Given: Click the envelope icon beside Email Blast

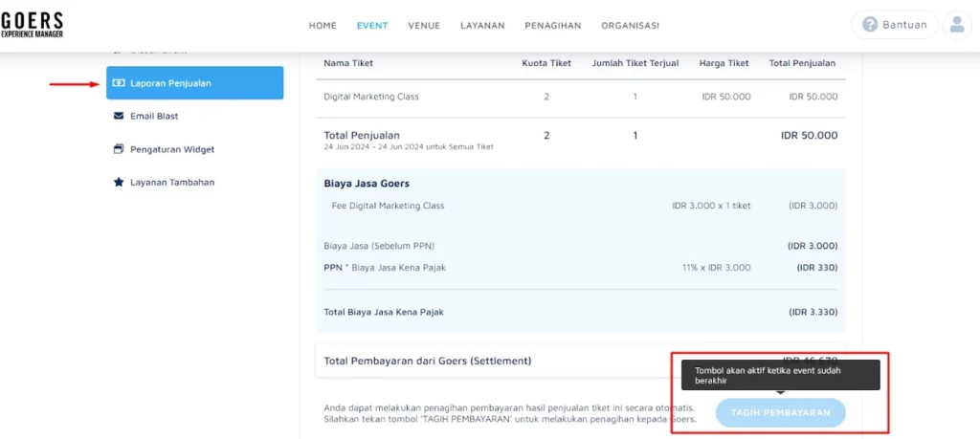Looking at the screenshot, I should (119, 116).
